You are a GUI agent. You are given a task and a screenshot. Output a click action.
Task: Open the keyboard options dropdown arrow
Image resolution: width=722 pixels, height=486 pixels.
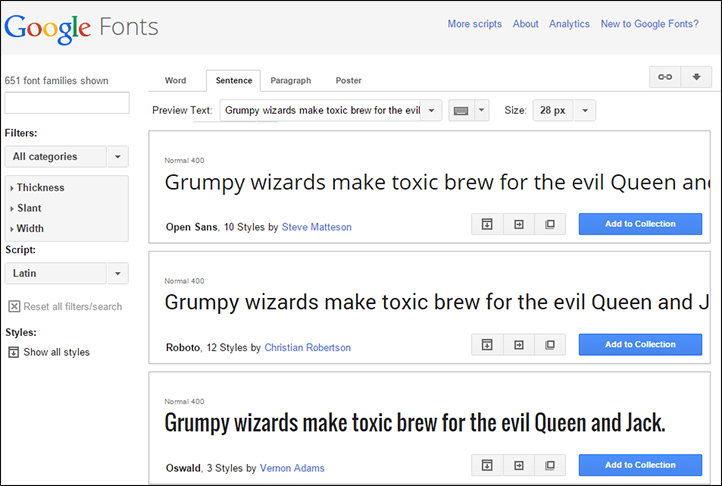(482, 111)
